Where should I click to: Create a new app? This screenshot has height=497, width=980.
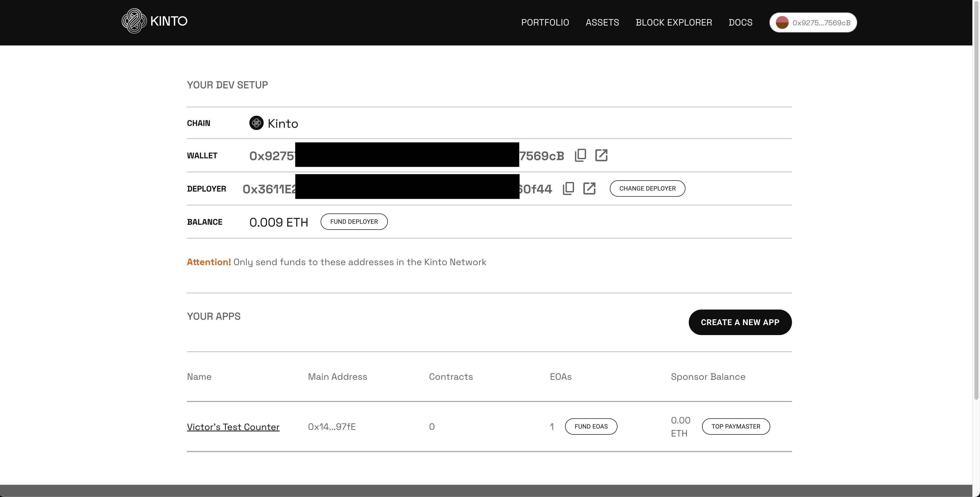click(x=740, y=323)
